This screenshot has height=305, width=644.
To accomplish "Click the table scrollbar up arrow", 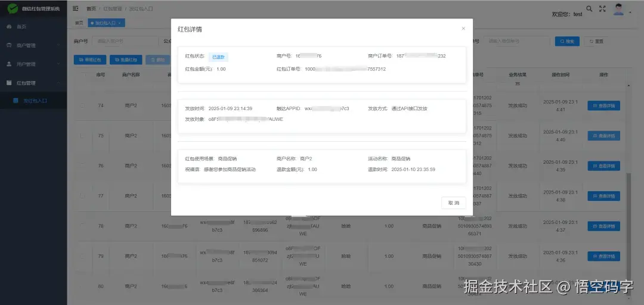I will (x=628, y=85).
